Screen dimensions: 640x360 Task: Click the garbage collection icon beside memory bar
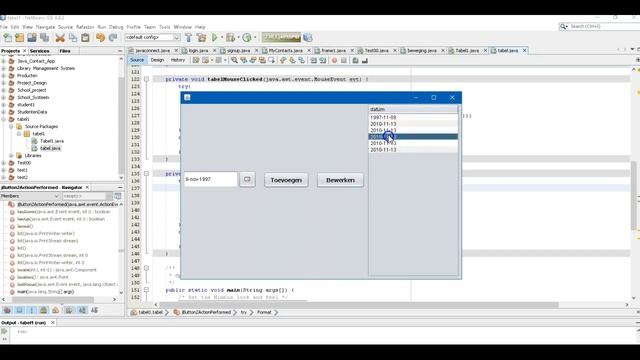tap(308, 38)
